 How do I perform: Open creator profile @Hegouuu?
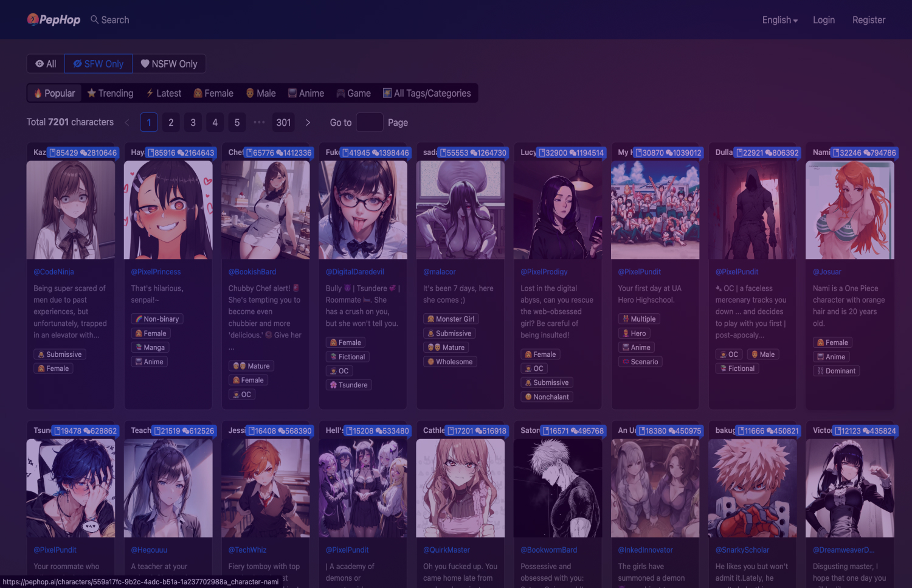149,550
